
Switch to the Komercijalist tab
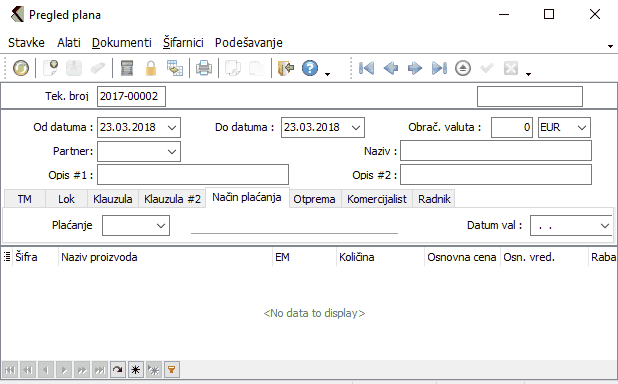click(376, 199)
